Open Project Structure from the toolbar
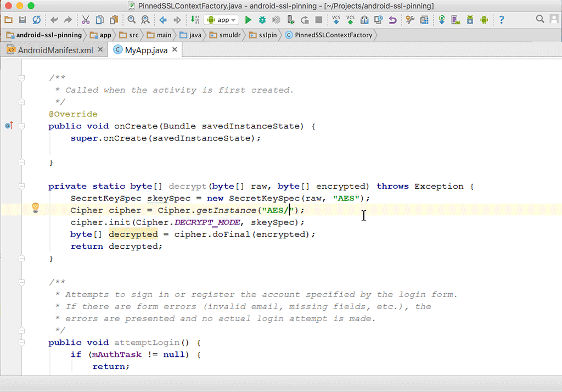Viewport: 562px width, 392px height. (424, 20)
